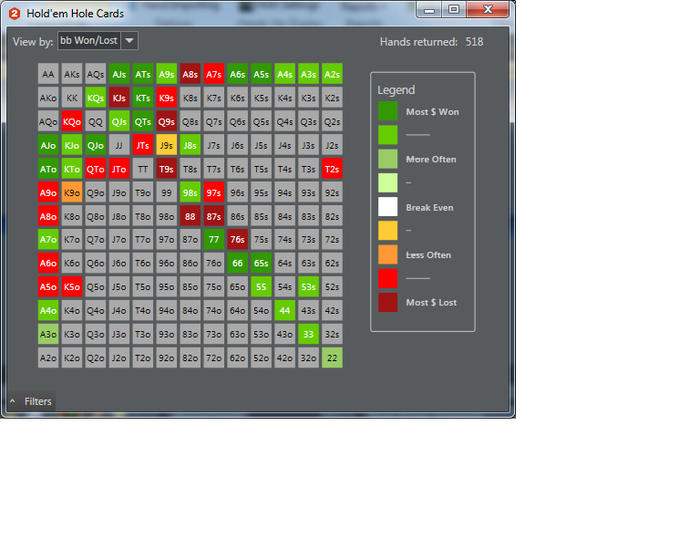The image size is (700, 560).
Task: Select the KJs hand cell
Action: [119, 98]
